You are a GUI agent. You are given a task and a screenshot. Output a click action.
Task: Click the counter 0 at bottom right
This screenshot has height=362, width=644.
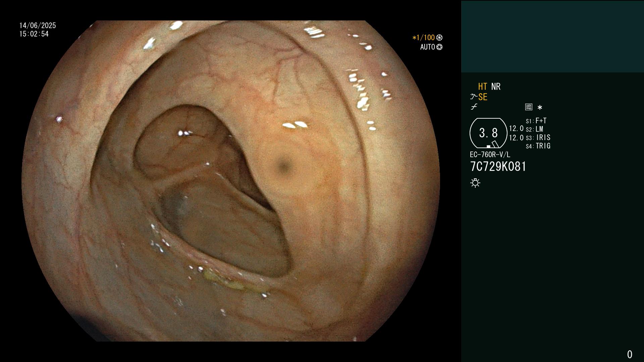[630, 354]
